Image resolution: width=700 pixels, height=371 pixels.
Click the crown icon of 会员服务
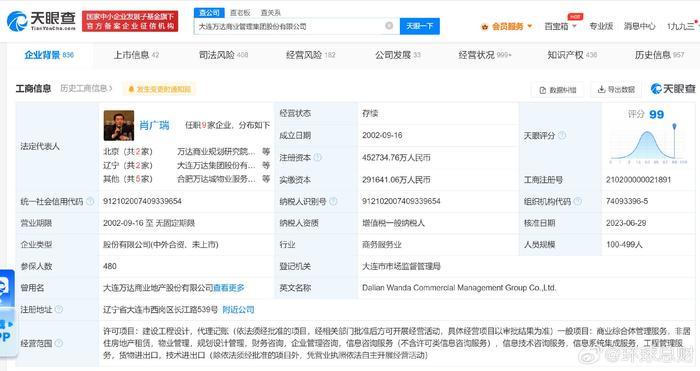484,27
